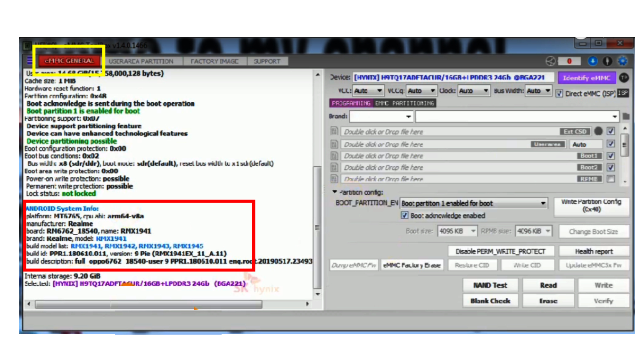
Task: Open the BOOT_PARTITION_EN dropdown
Action: (474, 204)
